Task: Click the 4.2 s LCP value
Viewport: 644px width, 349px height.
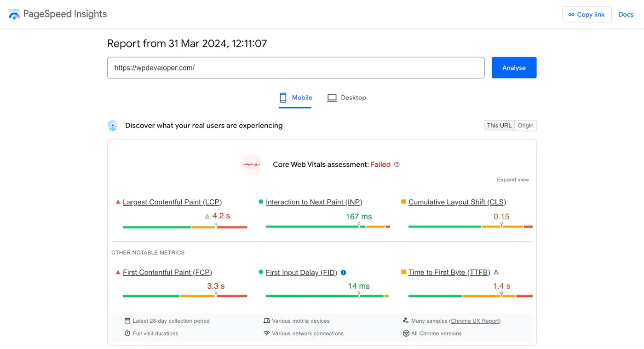Action: [221, 216]
